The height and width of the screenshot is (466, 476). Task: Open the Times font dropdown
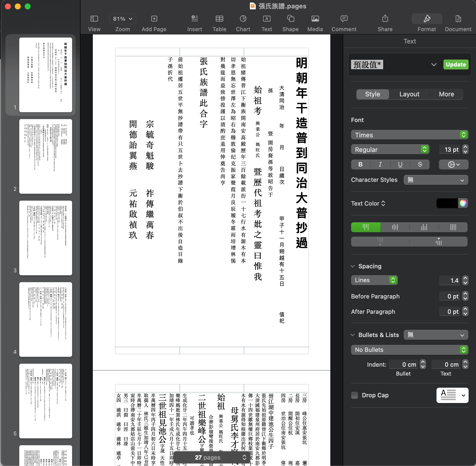point(409,135)
